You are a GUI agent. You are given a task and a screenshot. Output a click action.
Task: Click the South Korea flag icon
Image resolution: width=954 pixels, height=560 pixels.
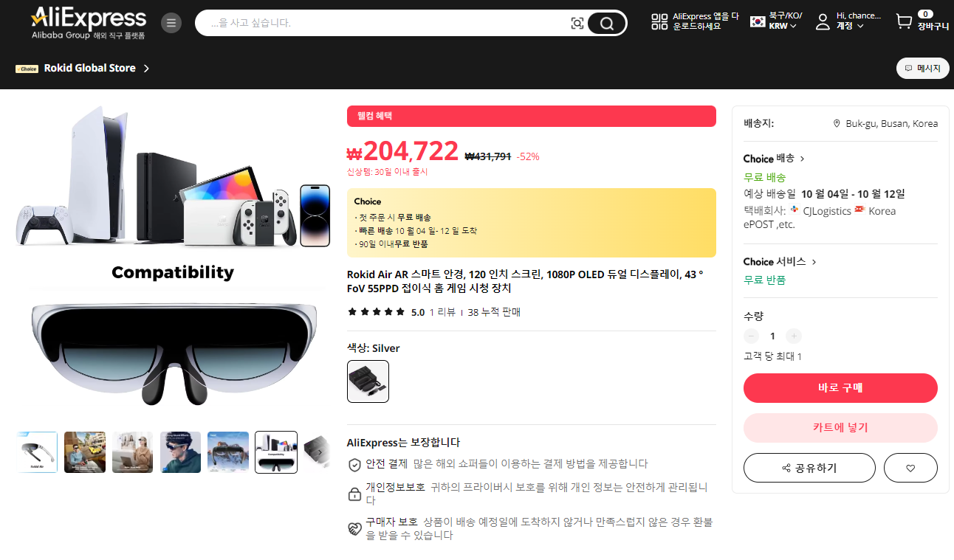[x=758, y=21]
